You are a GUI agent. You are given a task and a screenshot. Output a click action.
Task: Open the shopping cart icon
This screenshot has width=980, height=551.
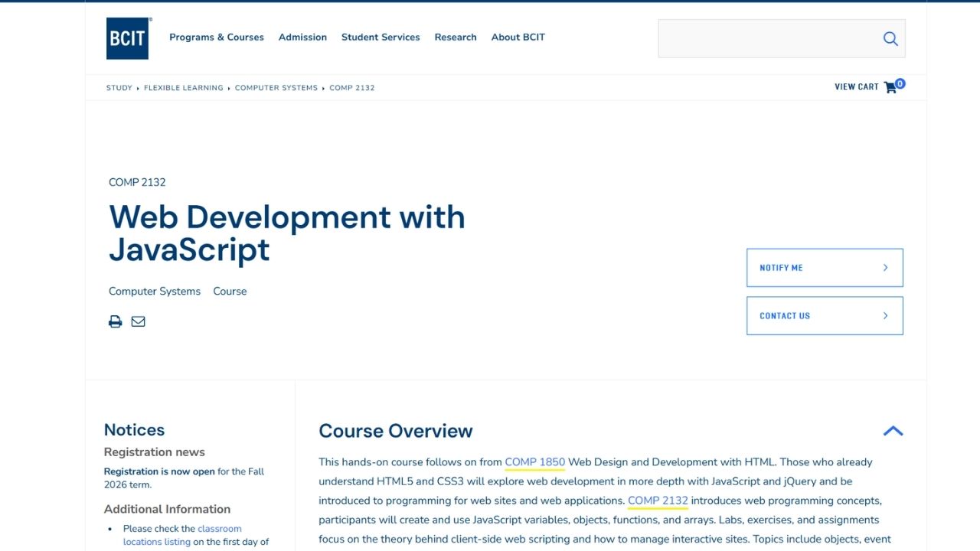[x=890, y=87]
